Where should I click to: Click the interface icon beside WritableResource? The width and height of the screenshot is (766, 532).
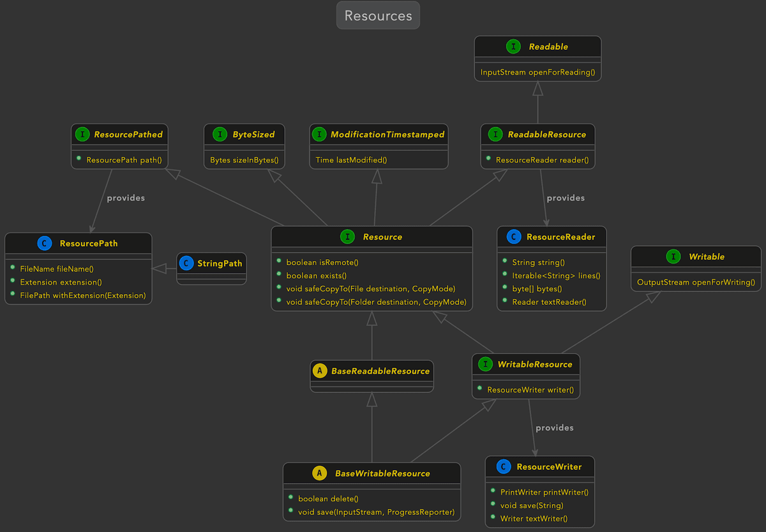coord(486,364)
